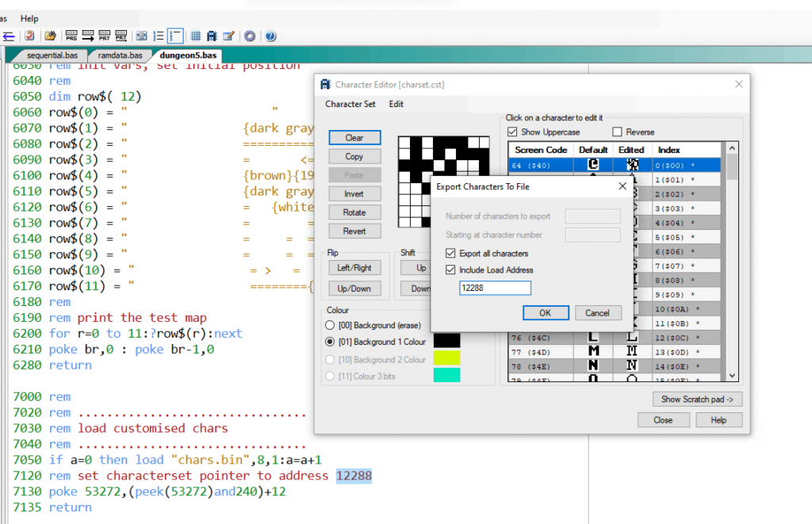This screenshot has width=812, height=524.
Task: Open options via the gear icon
Action: coord(250,36)
